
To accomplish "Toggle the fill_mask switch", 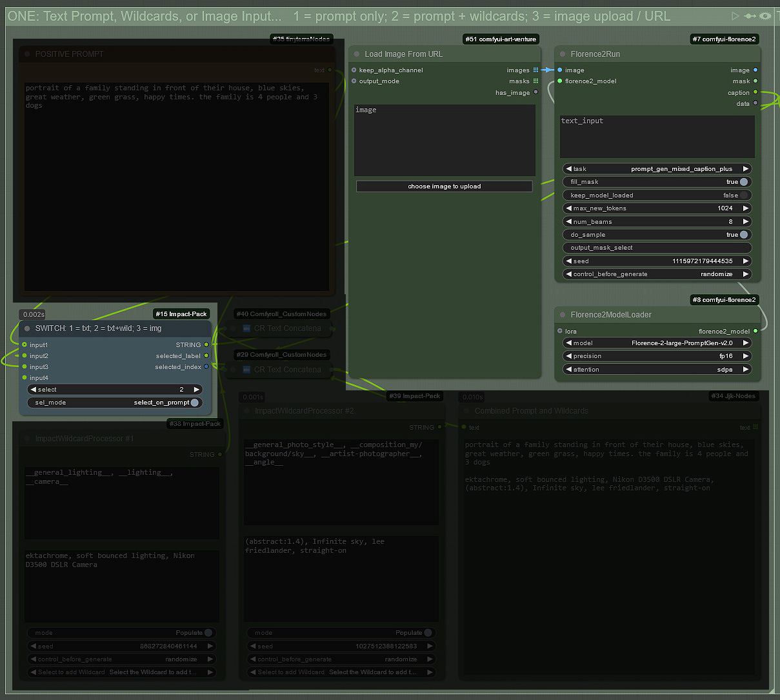I will pyautogui.click(x=743, y=182).
